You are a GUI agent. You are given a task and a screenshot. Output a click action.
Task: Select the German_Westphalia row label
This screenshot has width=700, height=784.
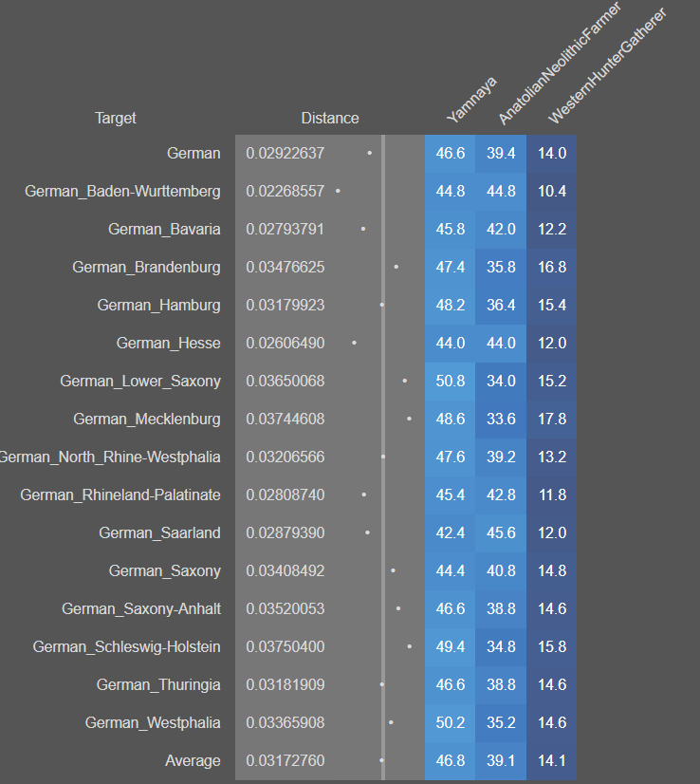tap(153, 723)
